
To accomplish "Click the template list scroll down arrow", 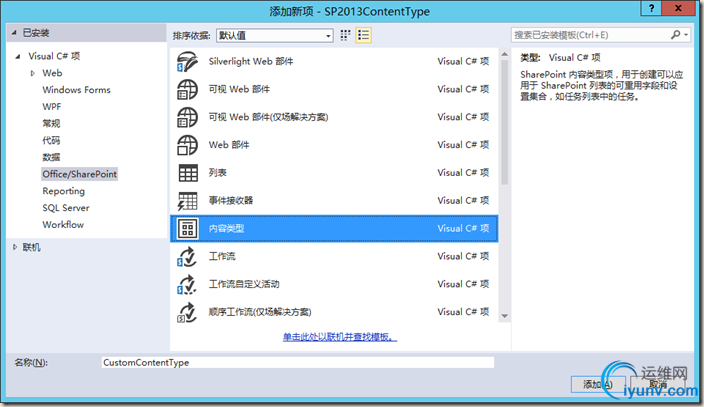I will coord(504,316).
